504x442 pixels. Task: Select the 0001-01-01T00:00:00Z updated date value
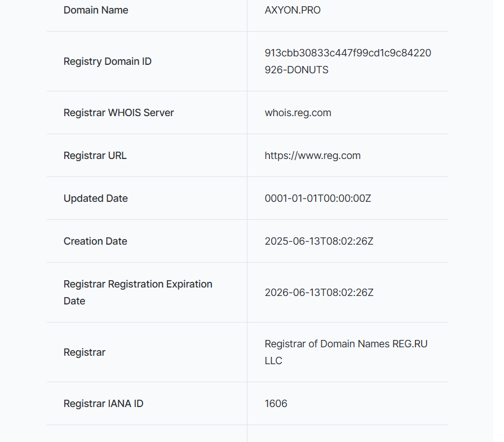coord(318,198)
